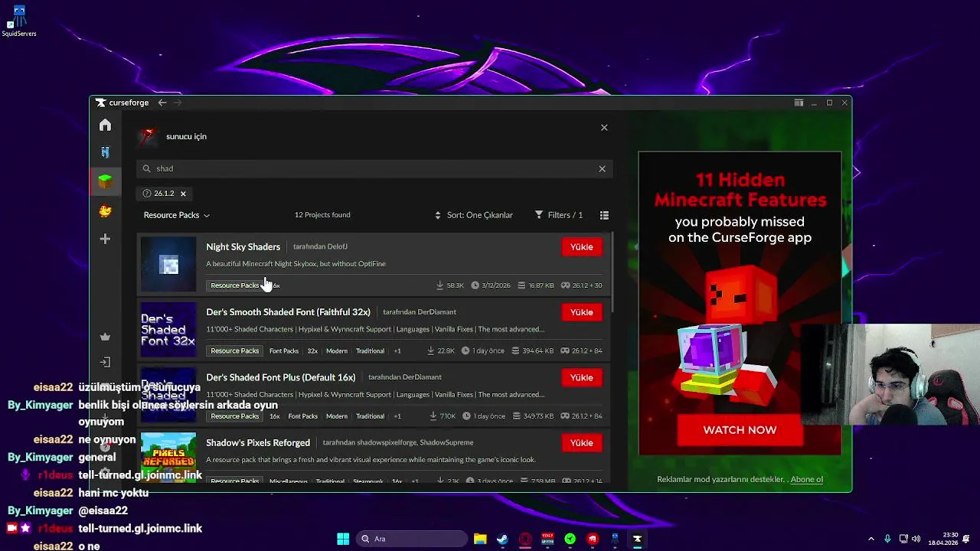Expand +1 tags on Shaded Font Plus row
Viewport: 980px width, 551px height.
click(x=397, y=416)
